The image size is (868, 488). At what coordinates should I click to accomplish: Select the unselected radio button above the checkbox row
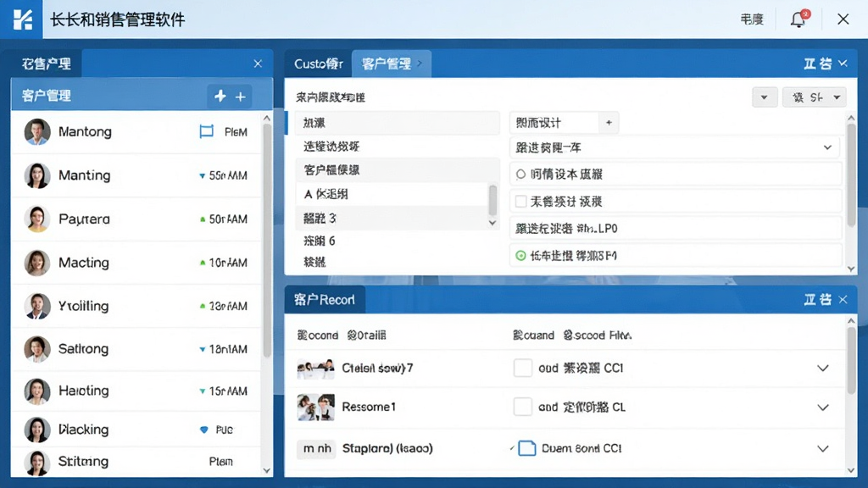520,175
